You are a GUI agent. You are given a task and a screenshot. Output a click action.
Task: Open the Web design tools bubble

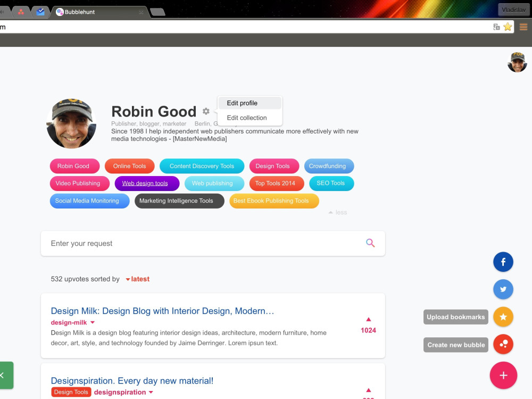[x=147, y=184]
